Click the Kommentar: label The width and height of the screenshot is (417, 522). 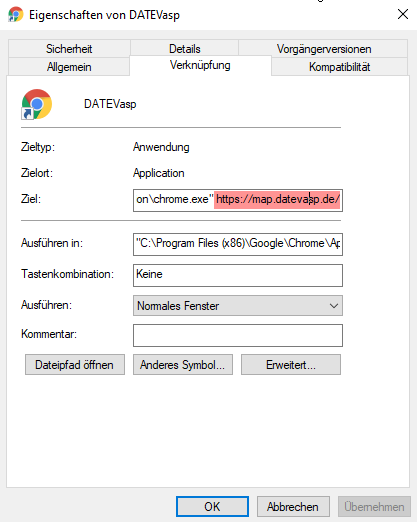click(49, 334)
